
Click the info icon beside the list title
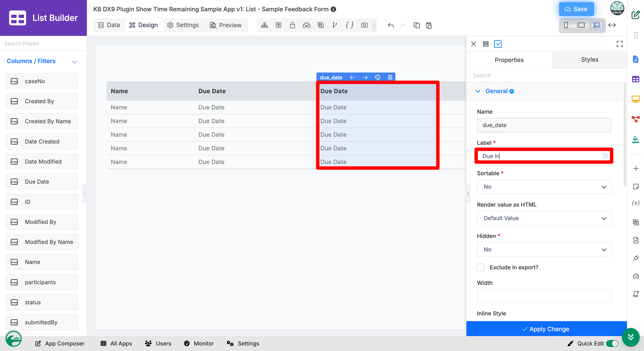click(333, 9)
